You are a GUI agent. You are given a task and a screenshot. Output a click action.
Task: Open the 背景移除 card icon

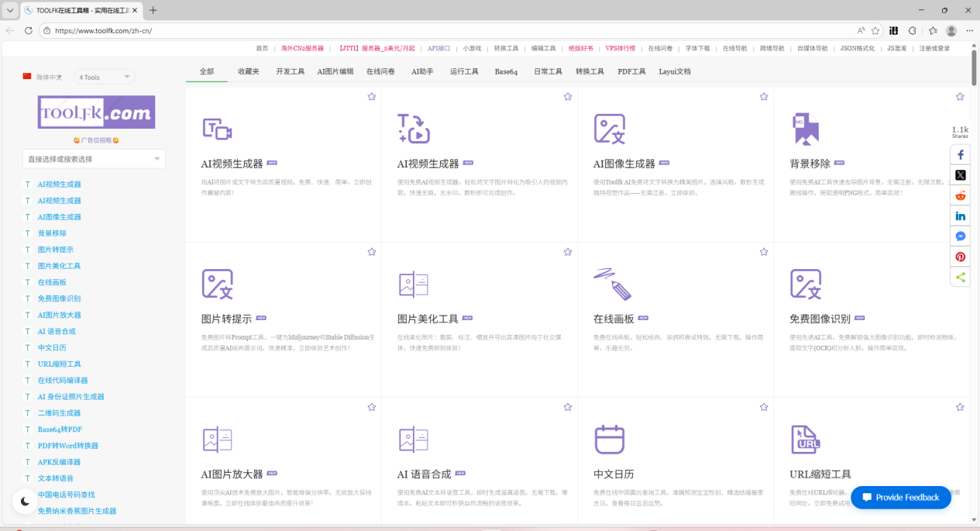point(806,129)
